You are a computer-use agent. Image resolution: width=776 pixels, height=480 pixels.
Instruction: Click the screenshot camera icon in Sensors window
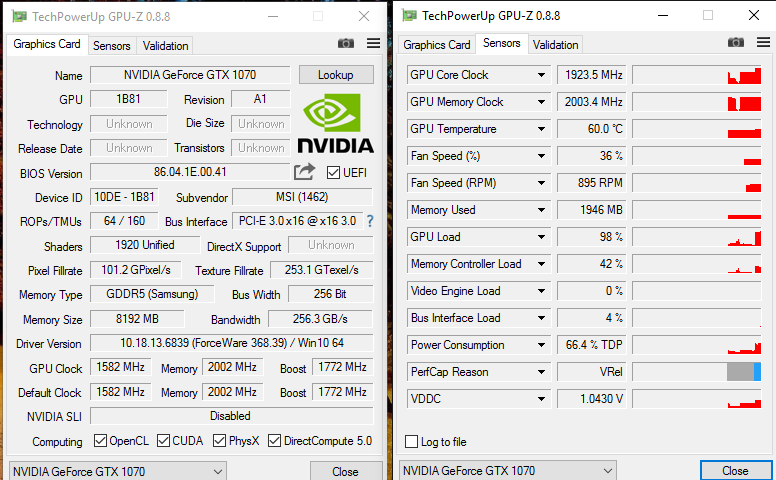click(735, 43)
